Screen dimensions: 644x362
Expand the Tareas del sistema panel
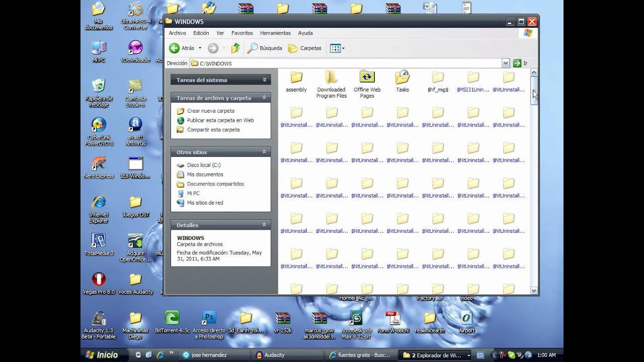pos(265,80)
